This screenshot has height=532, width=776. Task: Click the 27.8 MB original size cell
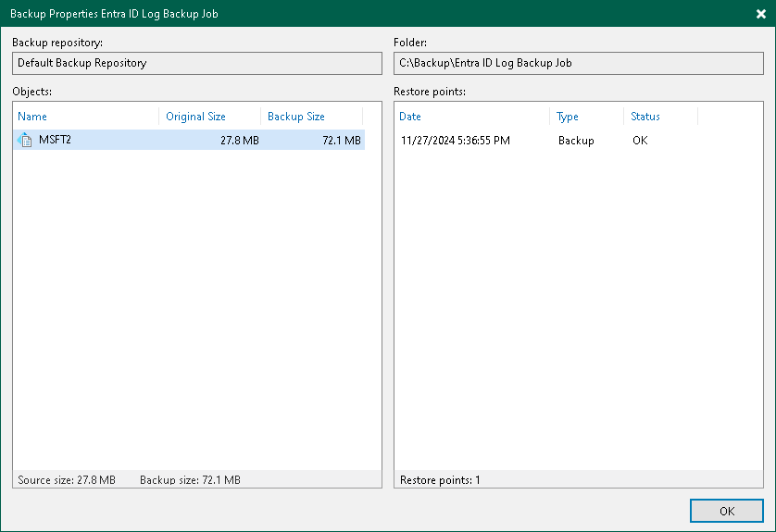pos(240,141)
